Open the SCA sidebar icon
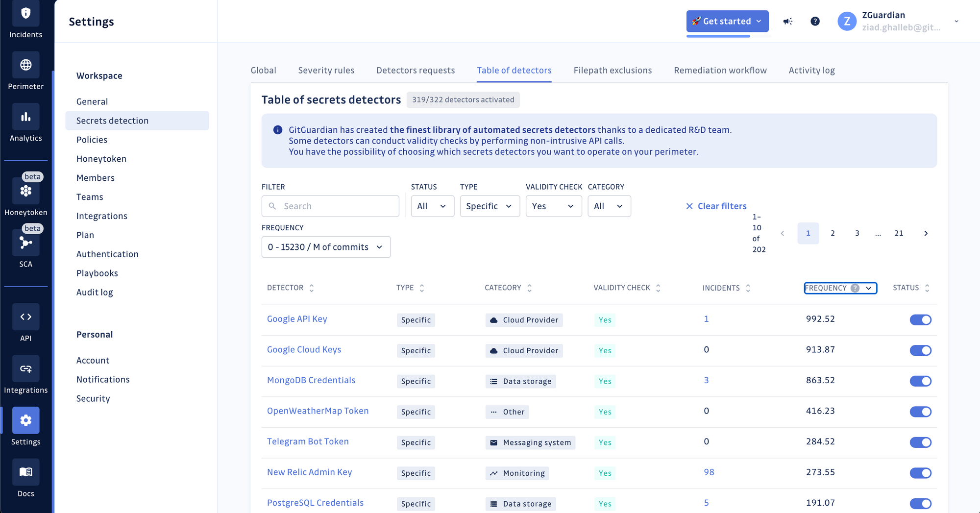980x513 pixels. [x=25, y=243]
